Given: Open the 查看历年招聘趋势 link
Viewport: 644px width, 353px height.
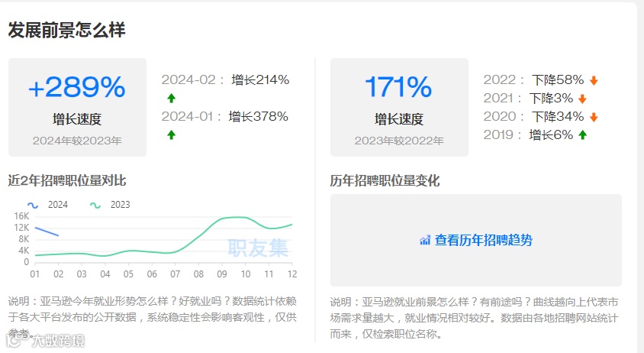Looking at the screenshot, I should pos(483,240).
